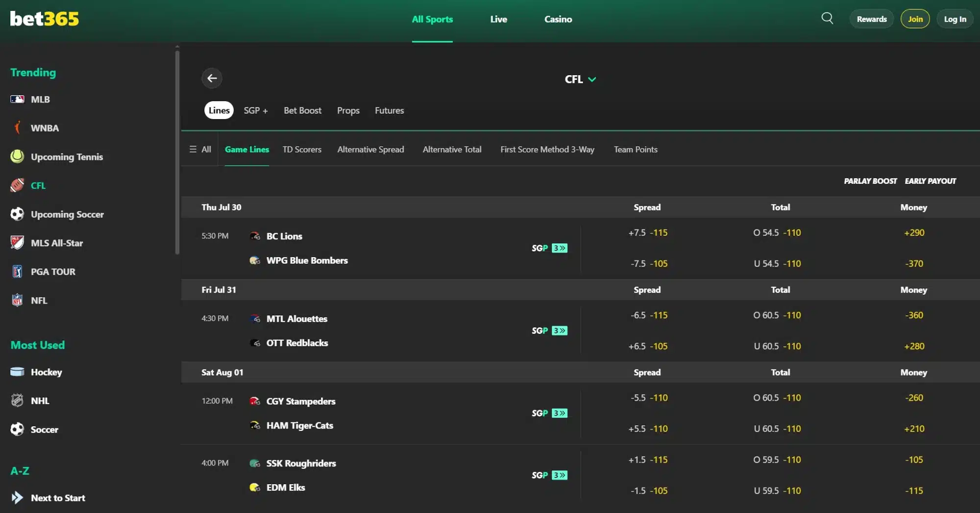Open the Casino tab
980x513 pixels.
tap(558, 19)
